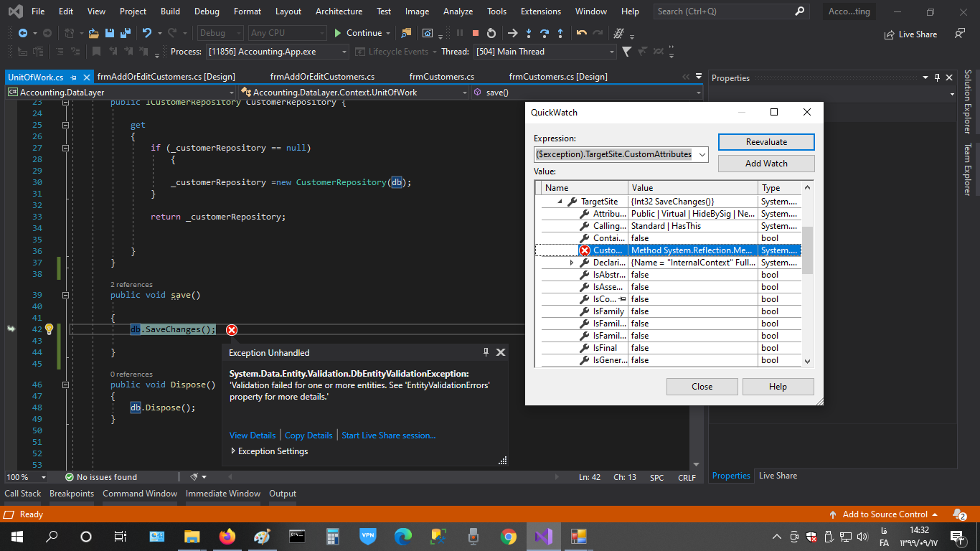
Task: Open the Extensions menu
Action: pyautogui.click(x=541, y=11)
